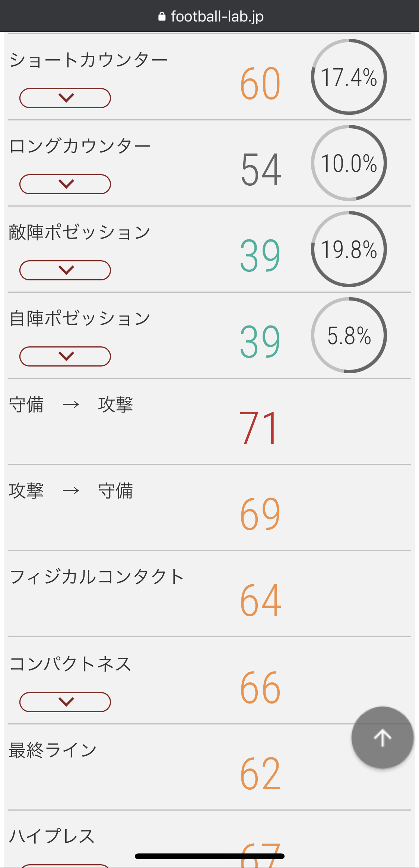The height and width of the screenshot is (868, 419).
Task: Click the 19.8% circular gauge
Action: 349,249
